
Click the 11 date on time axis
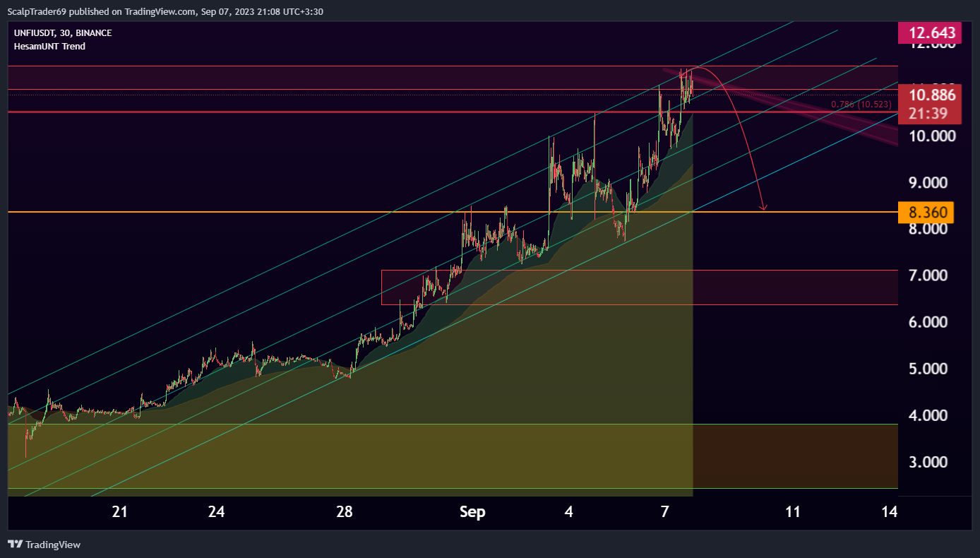[x=793, y=512]
